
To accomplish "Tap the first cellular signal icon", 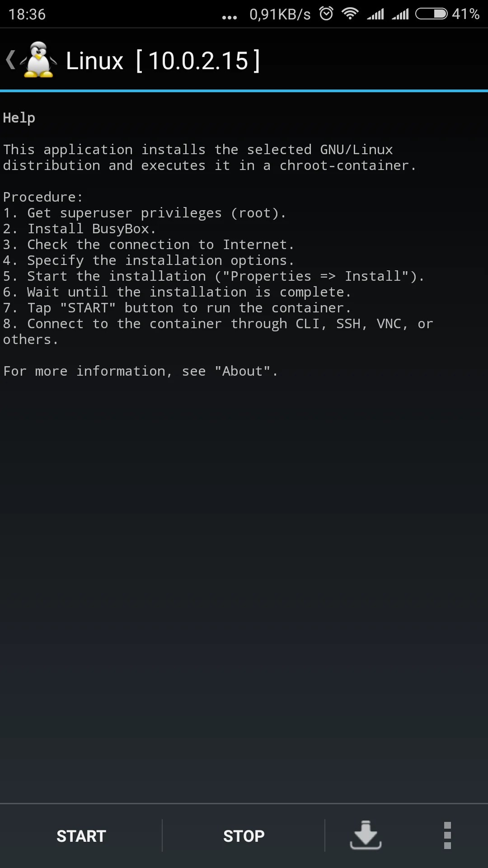I will pos(375,14).
